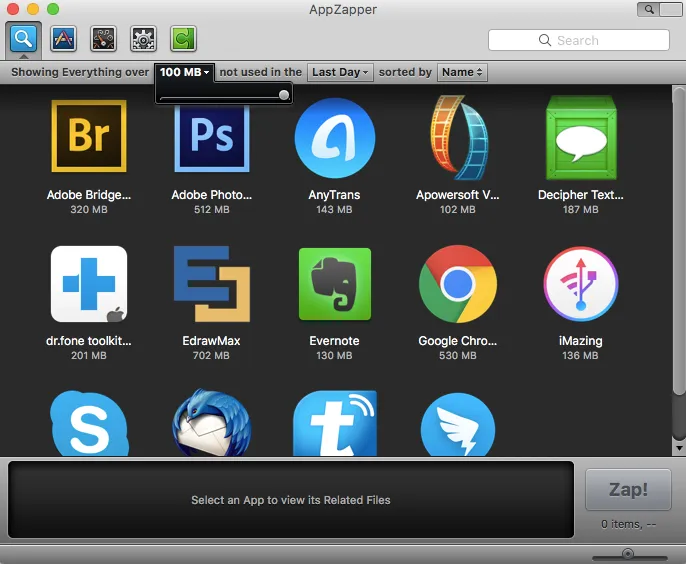Viewport: 686px width, 564px height.
Task: Open the 100 MB size filter dropdown
Action: point(184,72)
